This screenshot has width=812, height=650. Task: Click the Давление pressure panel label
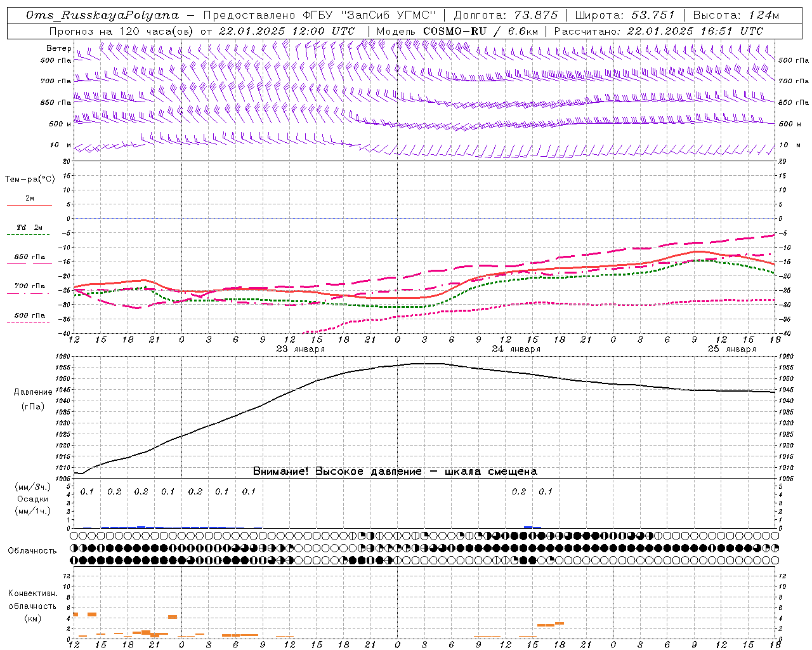pyautogui.click(x=33, y=392)
